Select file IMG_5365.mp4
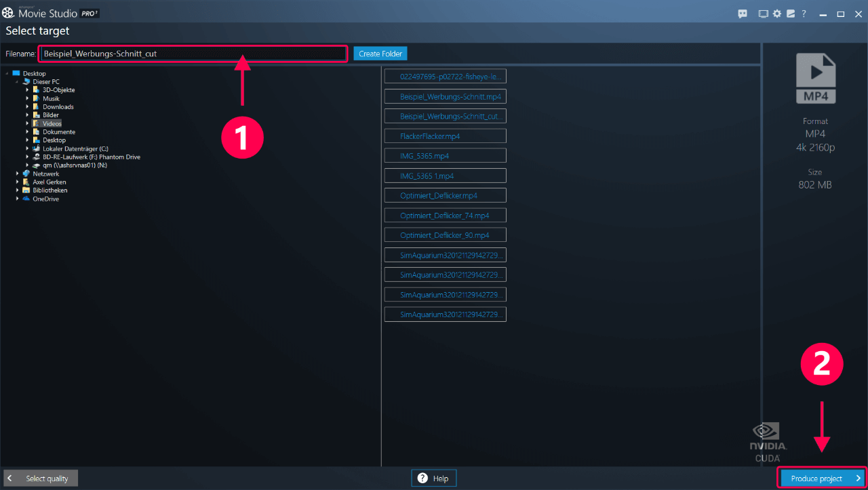The image size is (868, 490). [445, 156]
